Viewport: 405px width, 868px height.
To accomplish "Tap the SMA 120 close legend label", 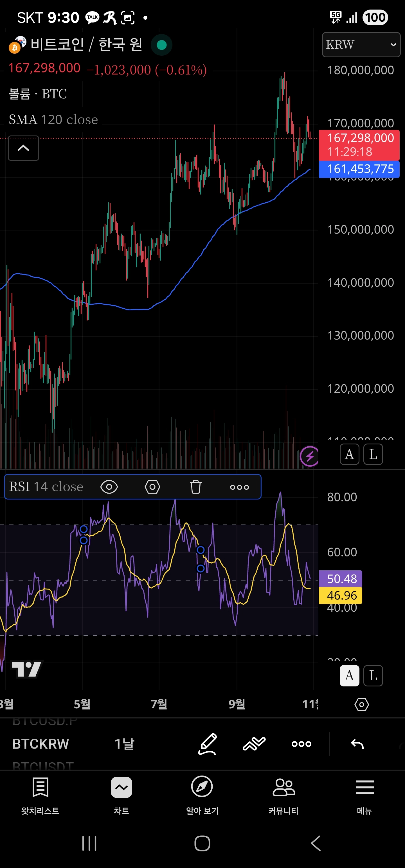I will click(53, 119).
